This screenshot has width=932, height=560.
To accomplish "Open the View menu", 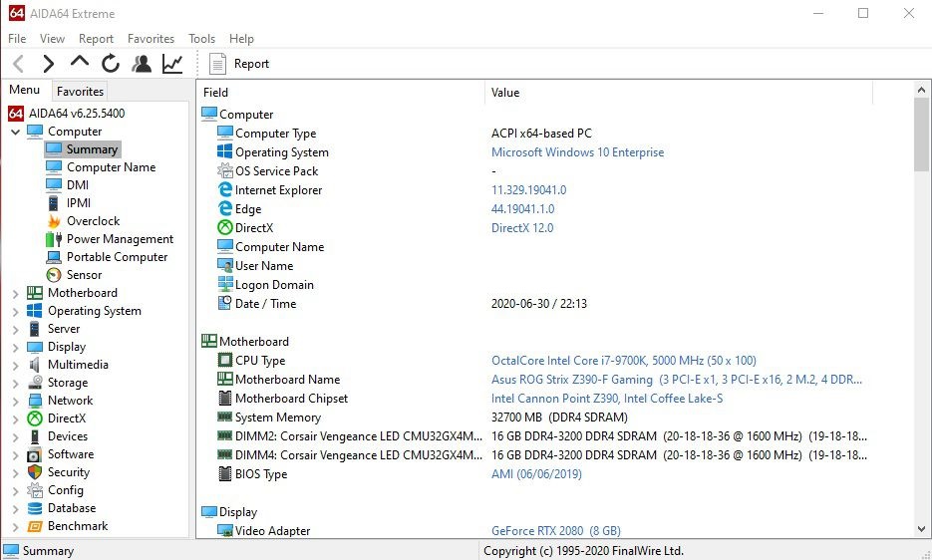I will coord(52,39).
